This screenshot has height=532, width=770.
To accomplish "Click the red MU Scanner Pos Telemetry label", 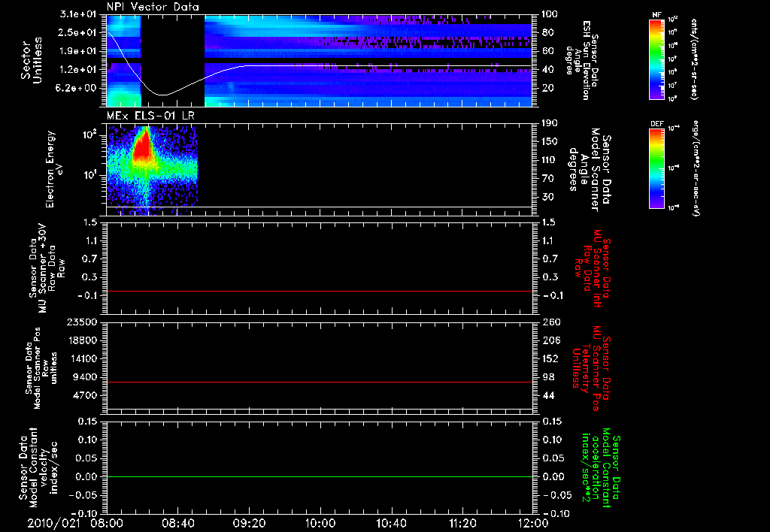I will [x=591, y=368].
